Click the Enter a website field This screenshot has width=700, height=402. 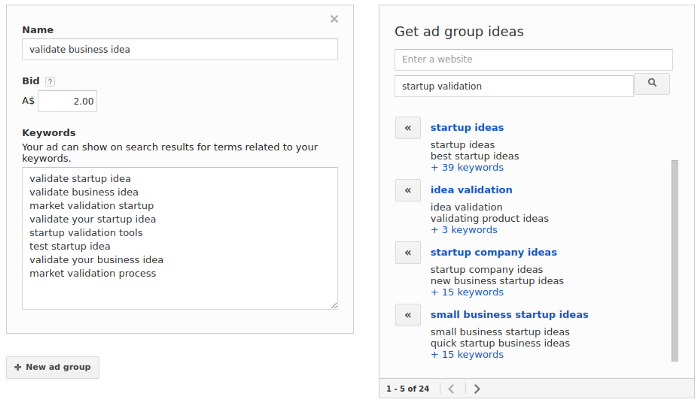(533, 60)
